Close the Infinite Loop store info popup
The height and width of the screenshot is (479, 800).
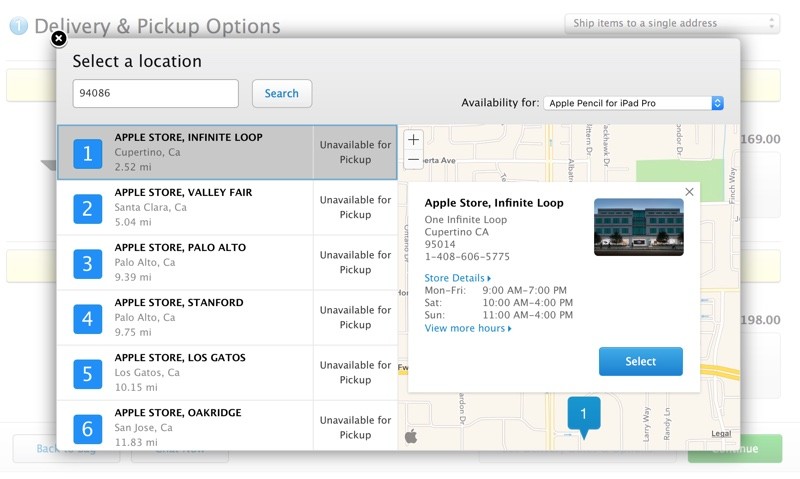click(x=689, y=192)
